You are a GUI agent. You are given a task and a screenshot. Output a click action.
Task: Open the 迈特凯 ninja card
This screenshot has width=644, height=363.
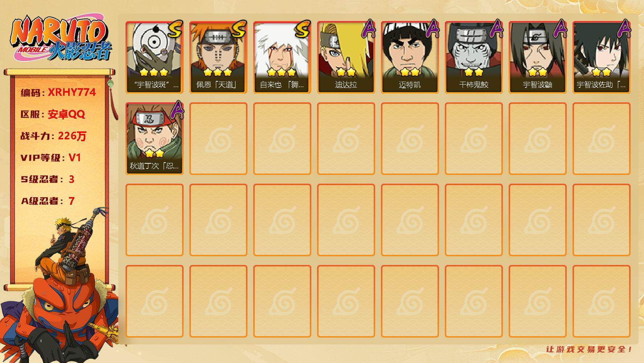pos(410,57)
